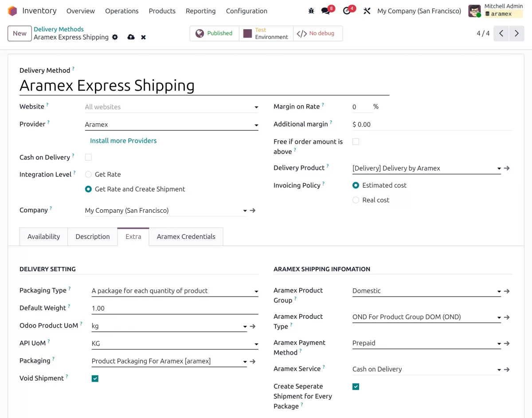Viewport: 532px width, 418px height.
Task: Switch to the Aramex Credentials tab
Action: (186, 237)
